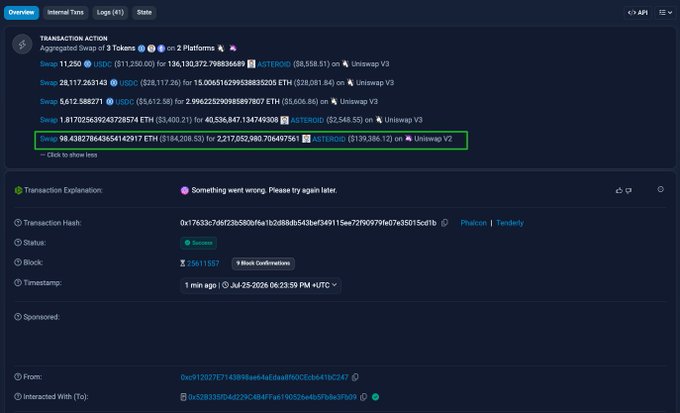680x413 pixels.
Task: Open the Tenderly link
Action: pos(510,223)
